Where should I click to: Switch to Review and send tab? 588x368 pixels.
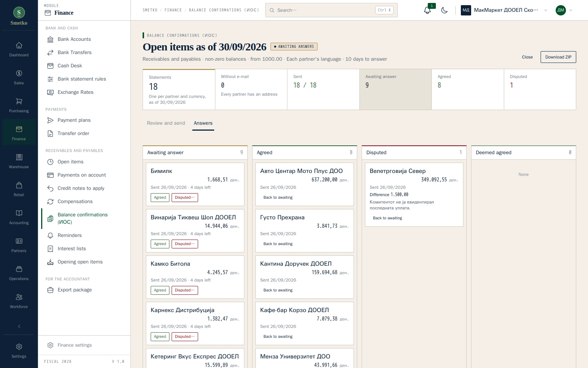[166, 123]
